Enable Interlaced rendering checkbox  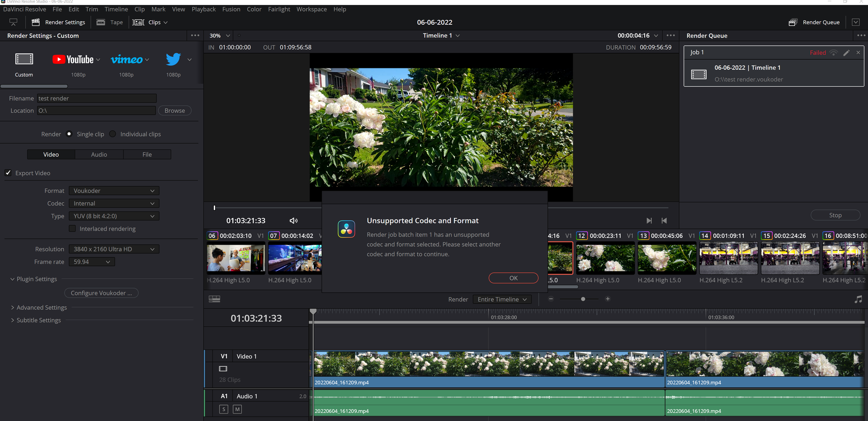[x=72, y=229]
